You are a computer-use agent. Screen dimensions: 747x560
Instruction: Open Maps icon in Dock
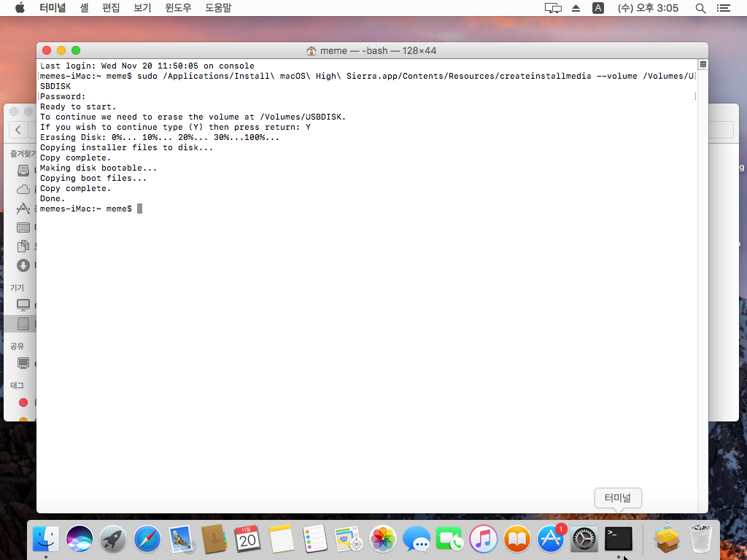pos(349,539)
